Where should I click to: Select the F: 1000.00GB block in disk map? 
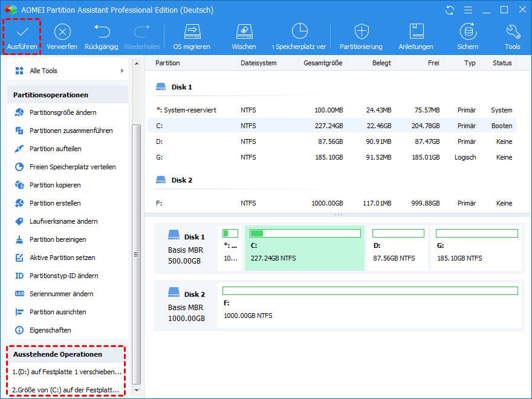(370, 305)
